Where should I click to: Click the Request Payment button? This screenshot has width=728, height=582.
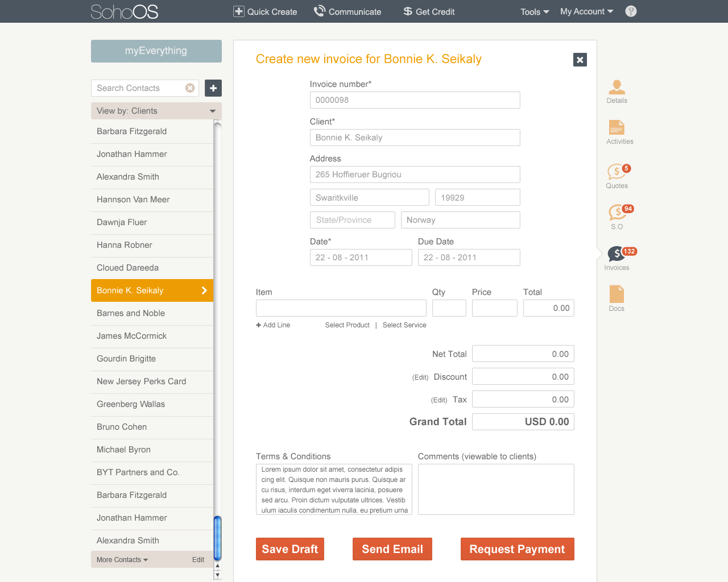coord(518,549)
